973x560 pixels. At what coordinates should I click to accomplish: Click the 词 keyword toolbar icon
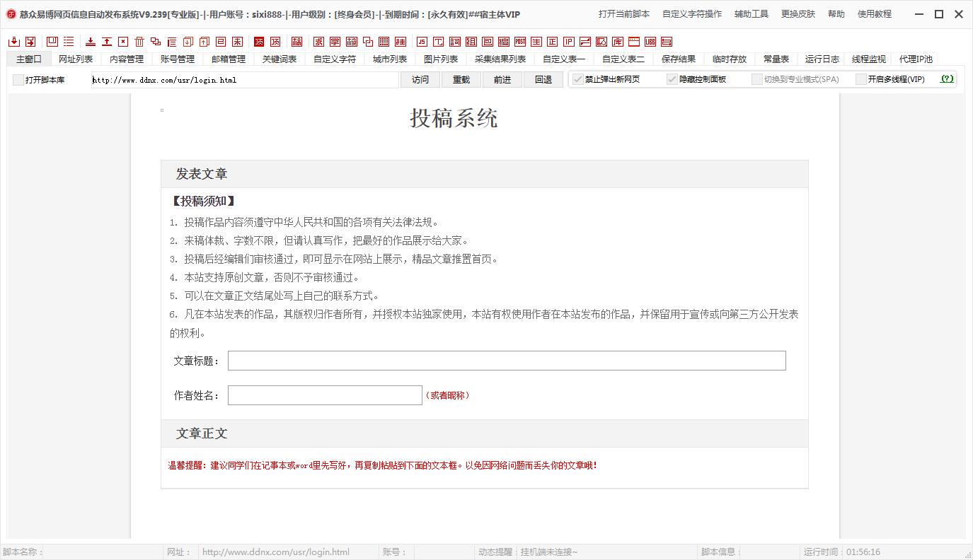pos(454,42)
